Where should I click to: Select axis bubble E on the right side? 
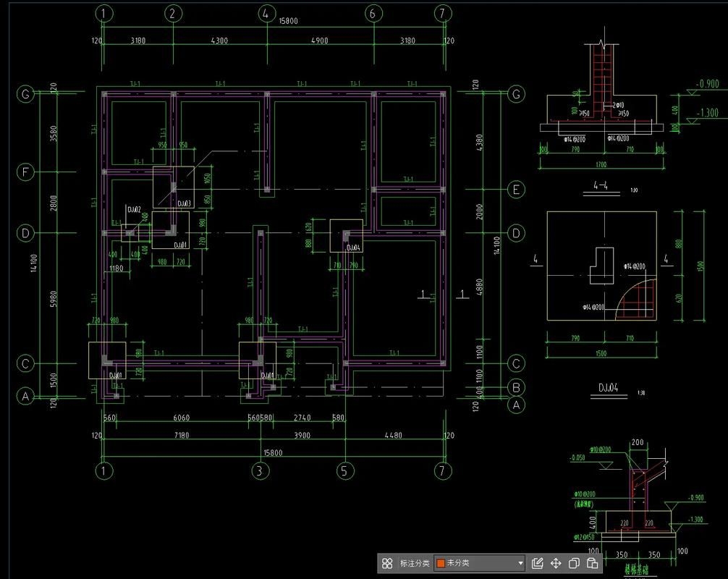tap(516, 190)
